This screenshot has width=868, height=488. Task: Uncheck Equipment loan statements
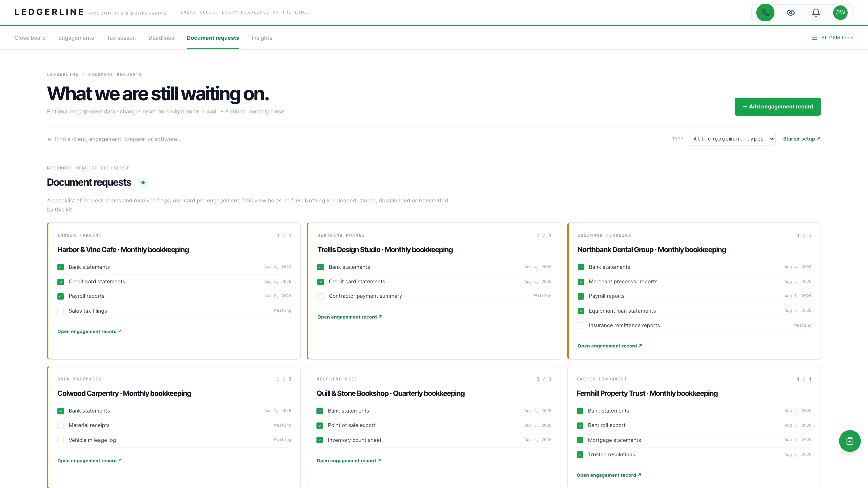pyautogui.click(x=580, y=311)
